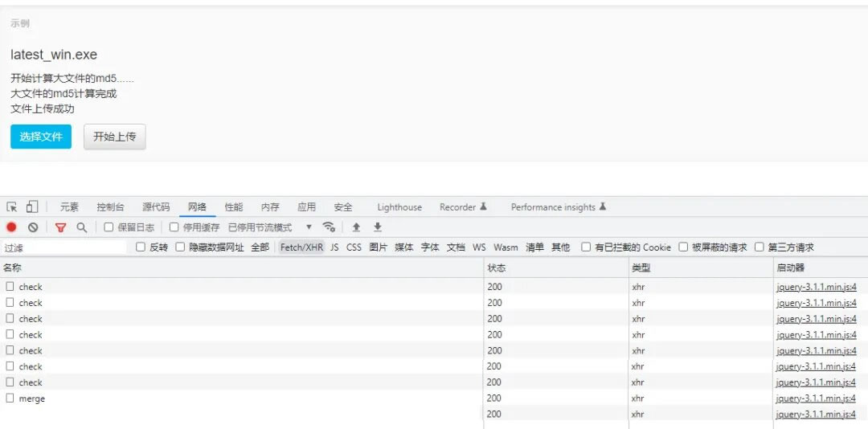Click the 过滤 filter input field

(64, 247)
